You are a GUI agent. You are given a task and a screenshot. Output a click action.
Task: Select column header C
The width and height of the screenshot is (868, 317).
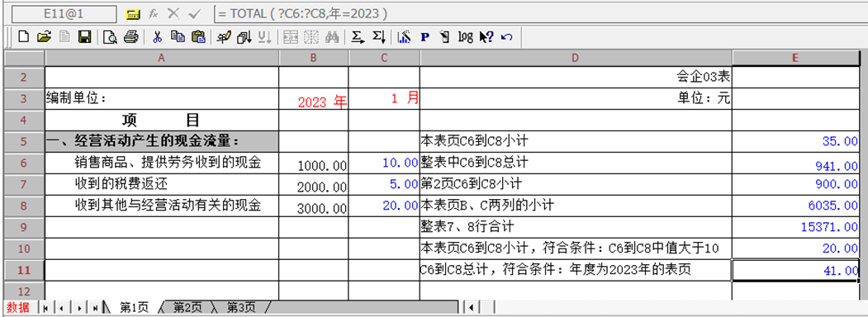tap(384, 58)
